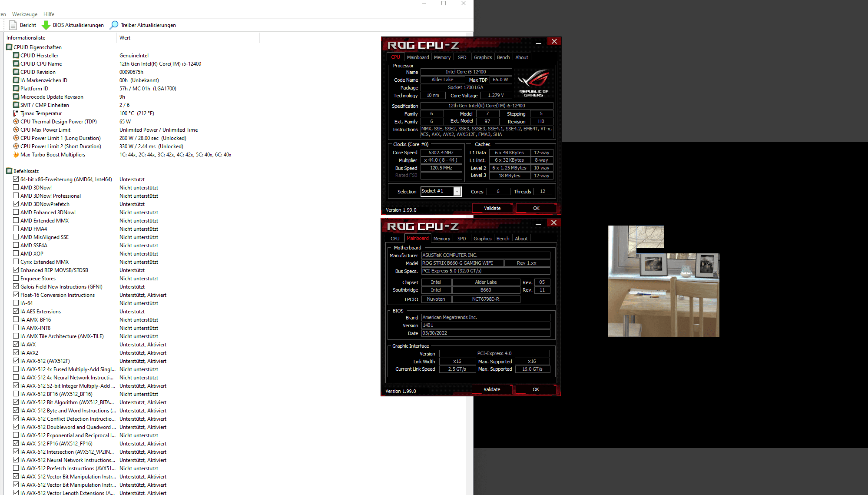Open the Graphics tab in upper CPU-Z

483,57
